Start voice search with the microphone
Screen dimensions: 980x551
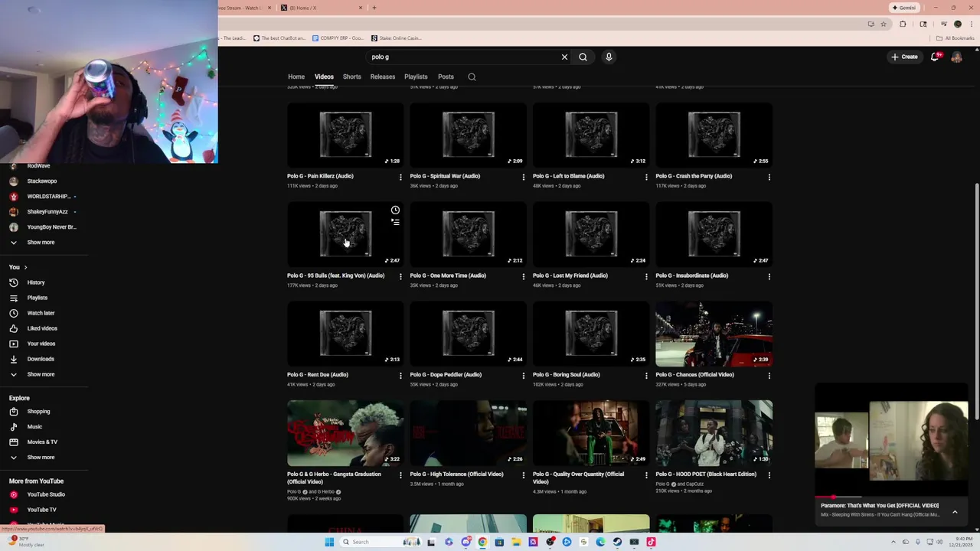pyautogui.click(x=609, y=57)
